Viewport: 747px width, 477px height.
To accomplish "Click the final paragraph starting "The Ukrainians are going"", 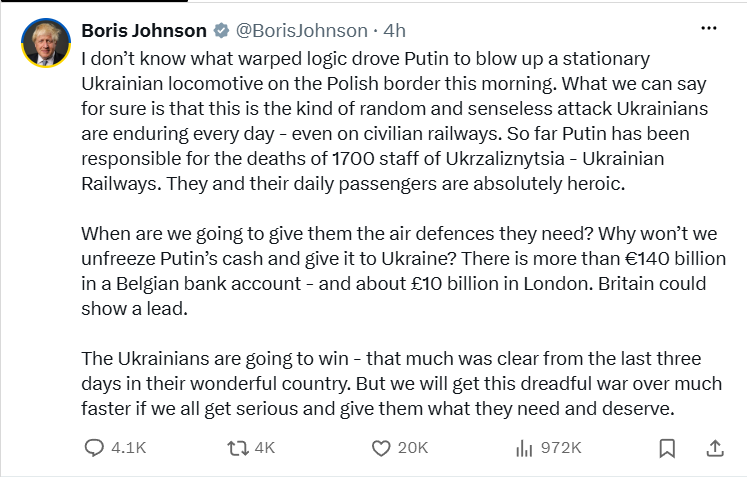I will point(402,384).
